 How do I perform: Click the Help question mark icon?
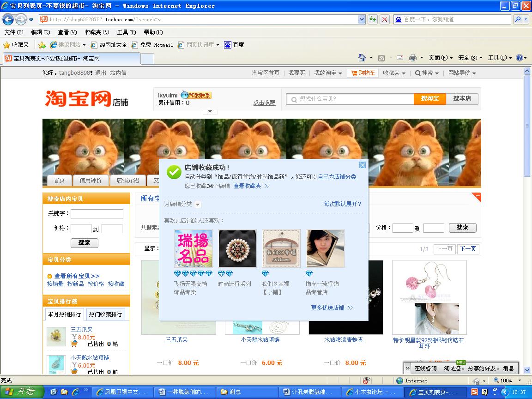(x=519, y=58)
